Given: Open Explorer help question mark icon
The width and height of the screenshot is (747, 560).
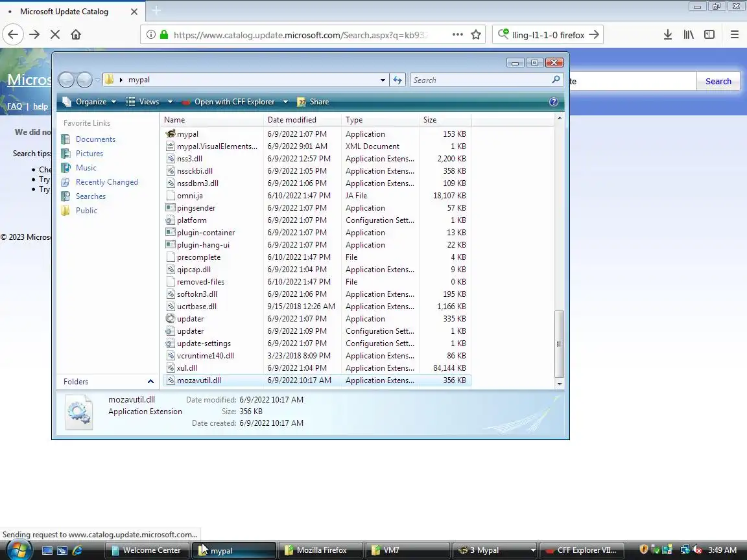Looking at the screenshot, I should pos(553,102).
